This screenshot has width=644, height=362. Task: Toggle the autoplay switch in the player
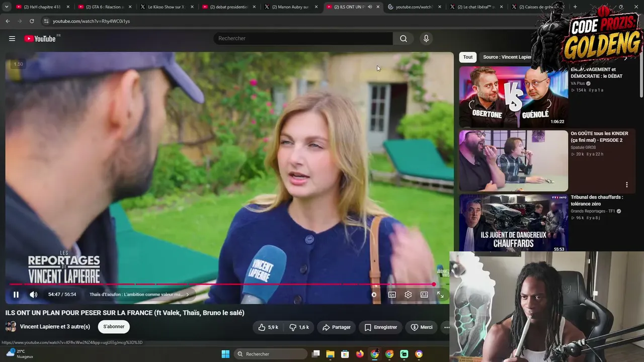tap(374, 295)
